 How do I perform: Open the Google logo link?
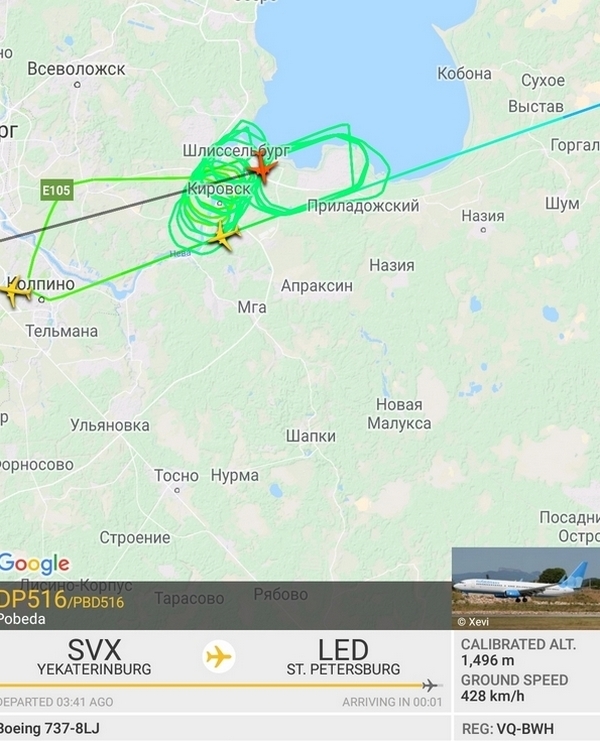34,564
